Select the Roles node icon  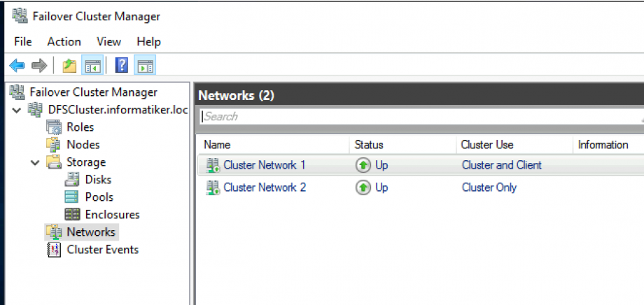pos(53,127)
